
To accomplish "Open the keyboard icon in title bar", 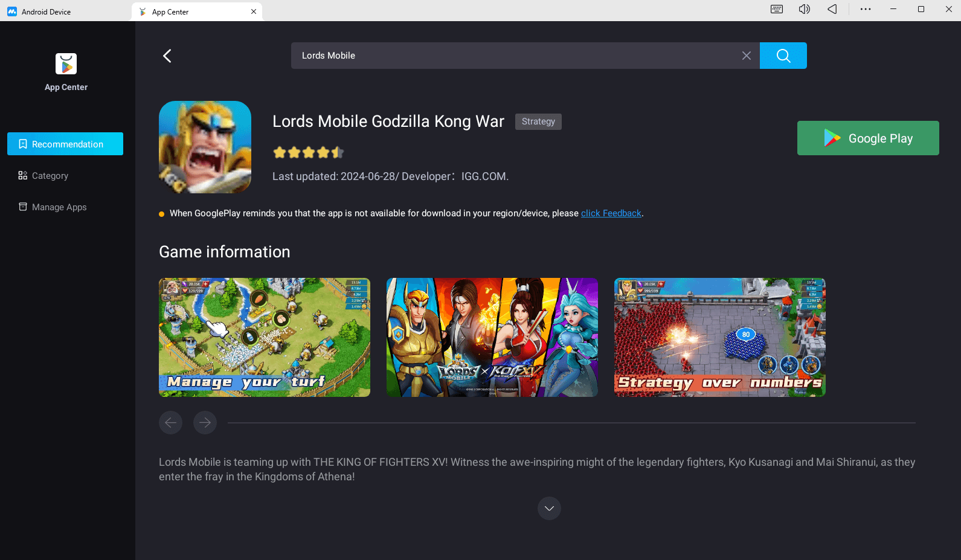I will 777,9.
